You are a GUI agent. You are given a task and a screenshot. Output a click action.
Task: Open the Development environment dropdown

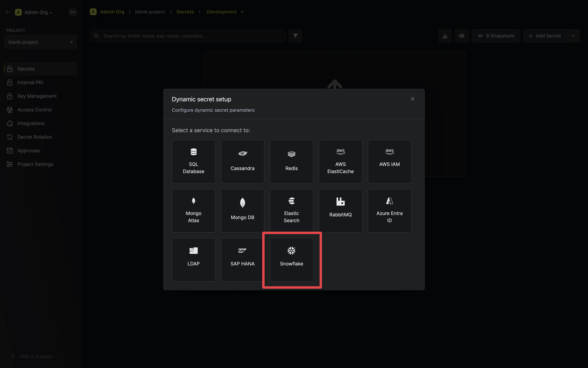pyautogui.click(x=225, y=12)
